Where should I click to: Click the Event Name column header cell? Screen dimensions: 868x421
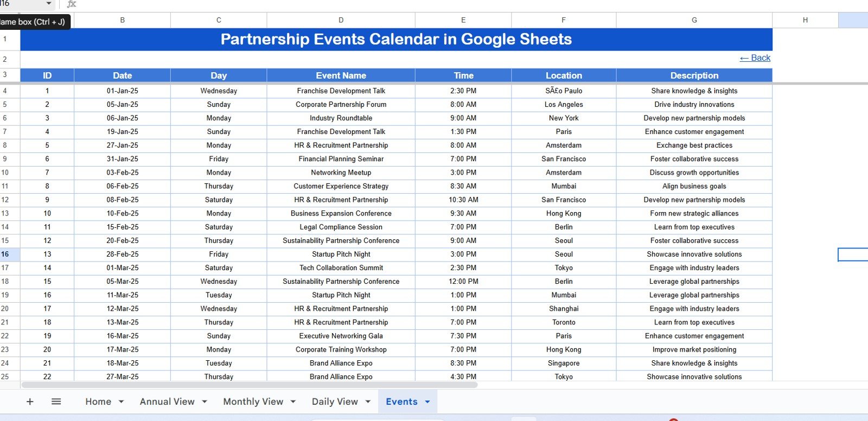pos(341,75)
